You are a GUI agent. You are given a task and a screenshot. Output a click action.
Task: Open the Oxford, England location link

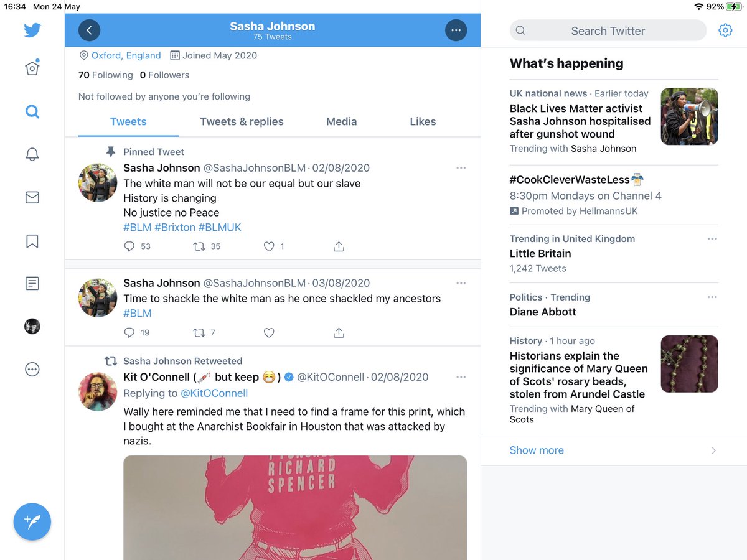126,55
